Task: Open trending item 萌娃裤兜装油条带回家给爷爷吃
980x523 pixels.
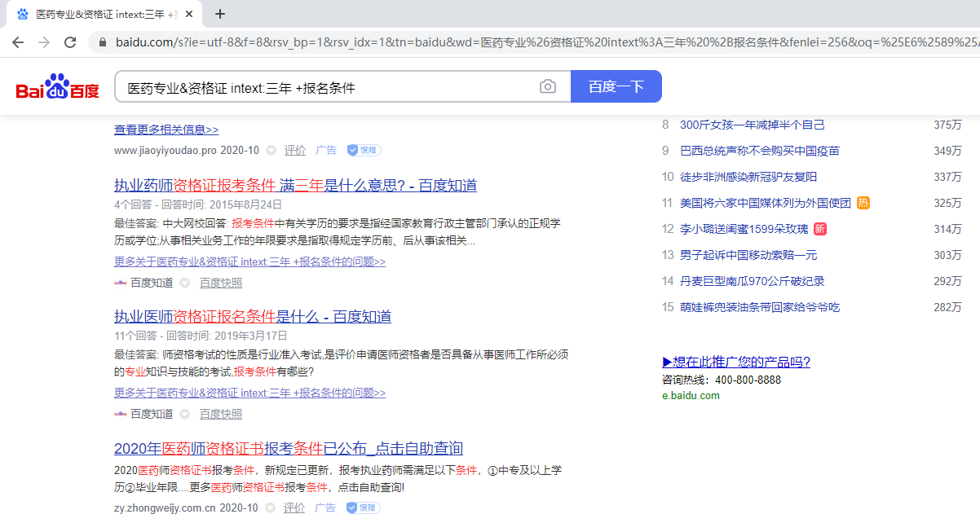Action: click(760, 307)
